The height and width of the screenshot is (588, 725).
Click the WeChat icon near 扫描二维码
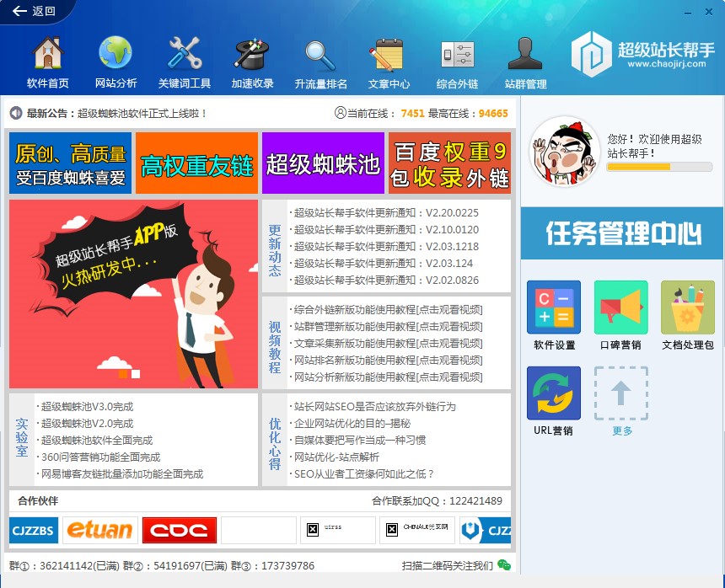[x=504, y=565]
